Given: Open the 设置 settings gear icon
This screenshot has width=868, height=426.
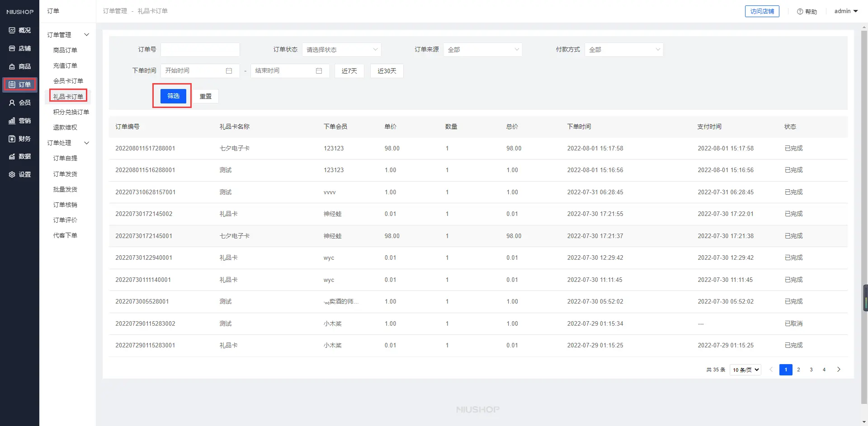Looking at the screenshot, I should pos(12,174).
